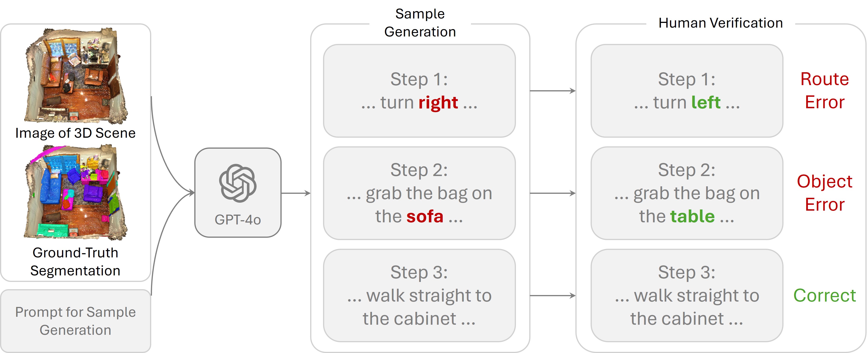
Task: Click the Object Error label
Action: point(824,193)
